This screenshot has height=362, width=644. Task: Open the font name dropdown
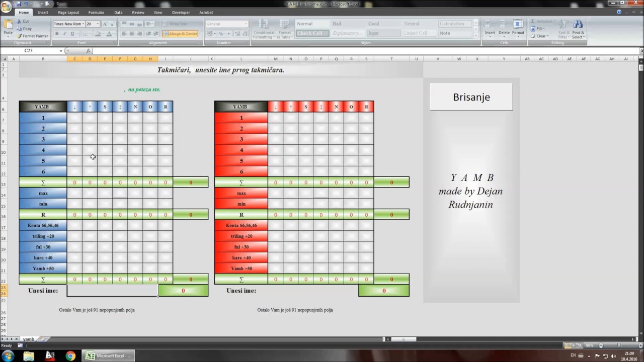[x=82, y=24]
